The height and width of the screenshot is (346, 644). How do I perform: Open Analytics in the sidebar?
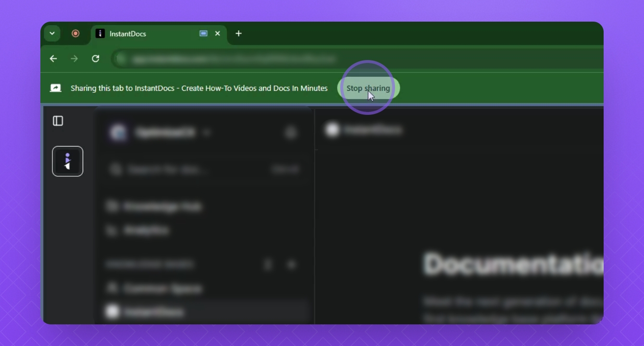tap(139, 231)
